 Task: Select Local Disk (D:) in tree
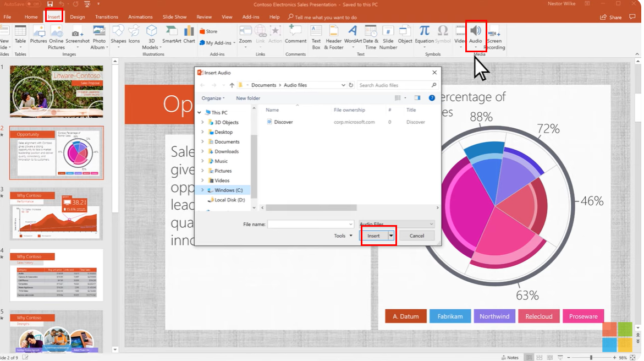pyautogui.click(x=229, y=200)
